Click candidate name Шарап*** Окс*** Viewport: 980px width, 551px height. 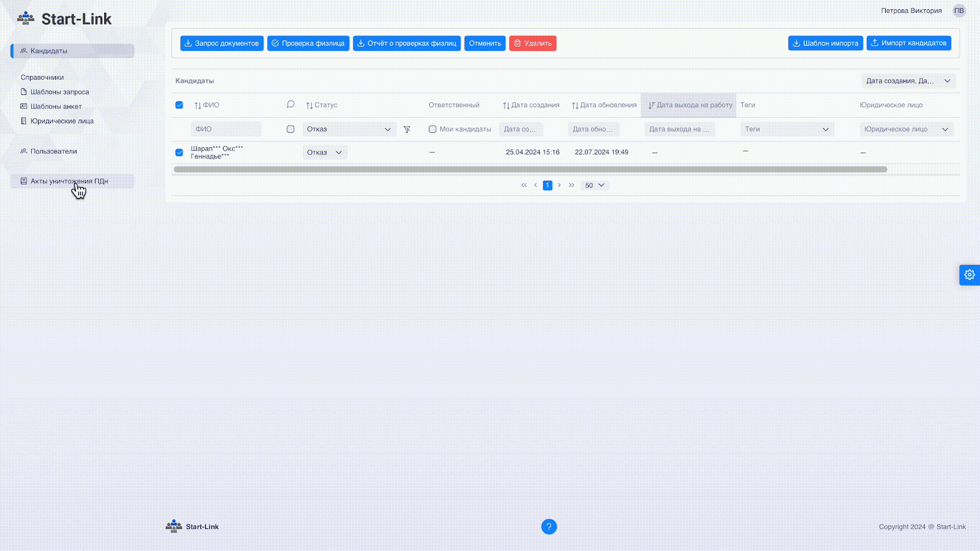(x=217, y=153)
